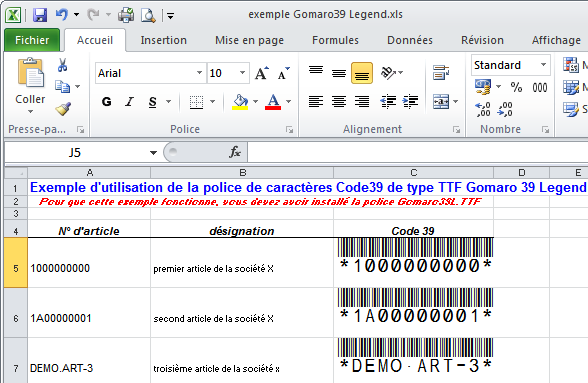Click the Excel application icon

coord(13,15)
